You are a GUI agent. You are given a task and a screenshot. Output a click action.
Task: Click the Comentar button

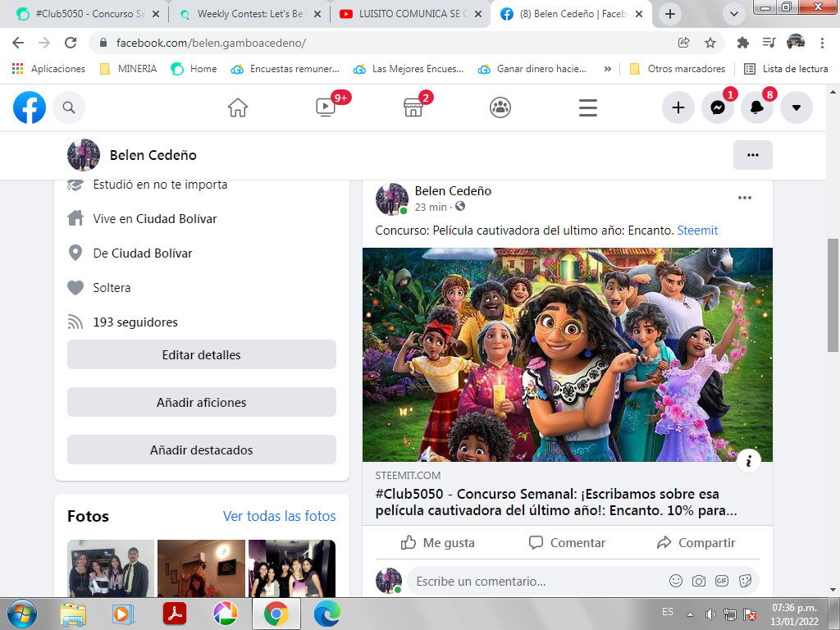pyautogui.click(x=567, y=543)
